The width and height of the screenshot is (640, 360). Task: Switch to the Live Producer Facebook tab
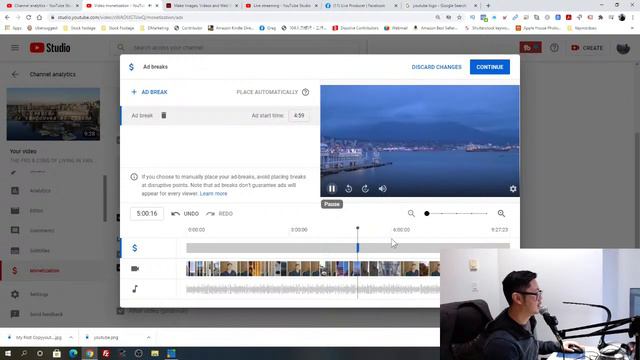[x=361, y=6]
